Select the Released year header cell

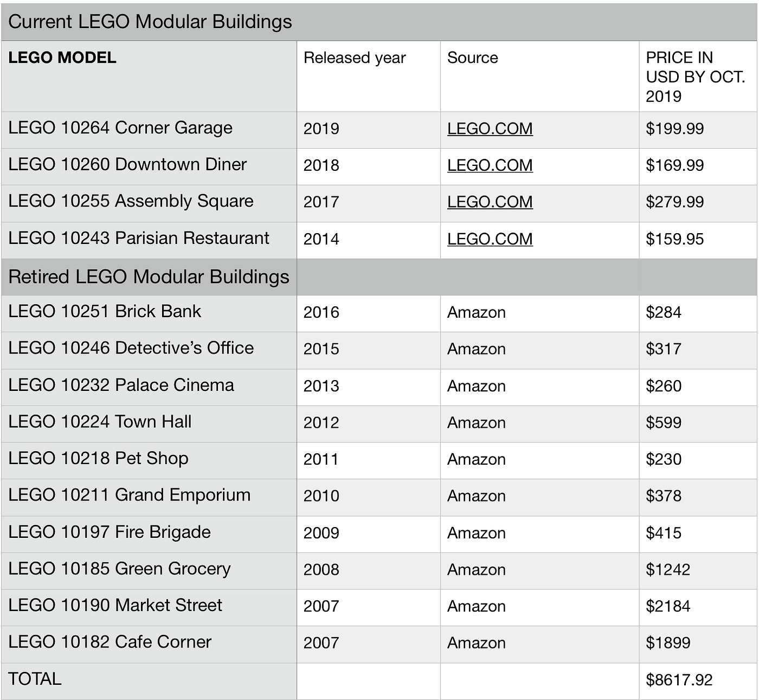369,76
